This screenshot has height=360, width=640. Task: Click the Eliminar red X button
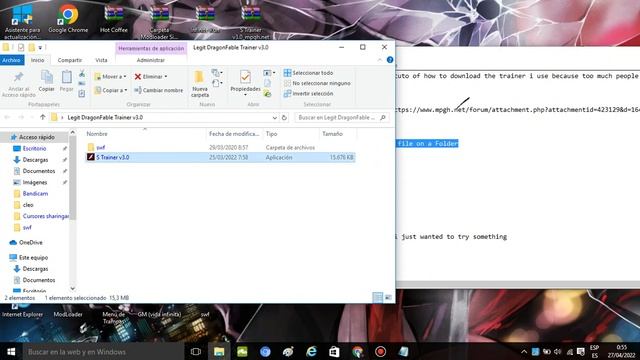(151, 76)
